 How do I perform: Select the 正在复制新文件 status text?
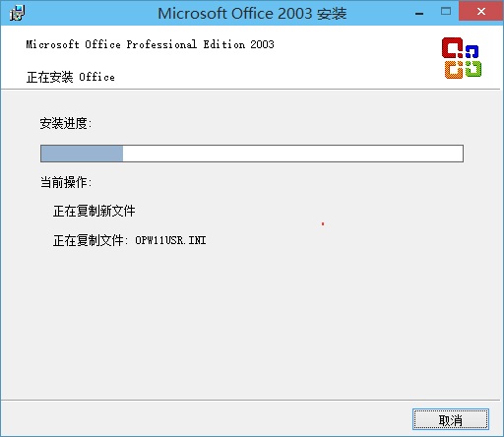pos(94,211)
